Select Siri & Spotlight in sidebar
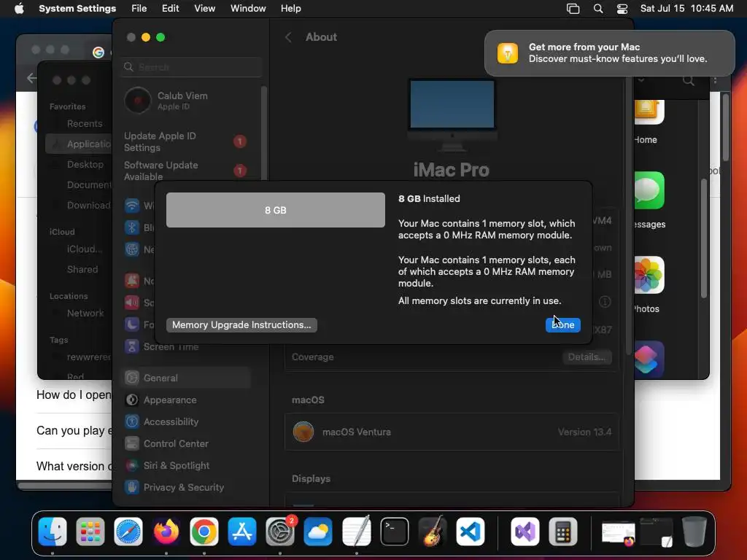Image resolution: width=747 pixels, height=560 pixels. [186, 466]
